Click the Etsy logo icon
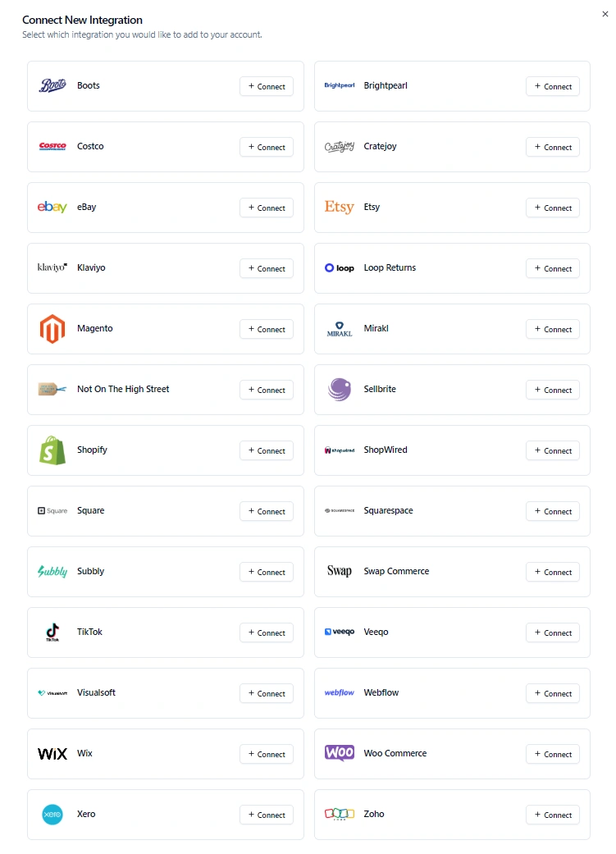 [x=339, y=208]
